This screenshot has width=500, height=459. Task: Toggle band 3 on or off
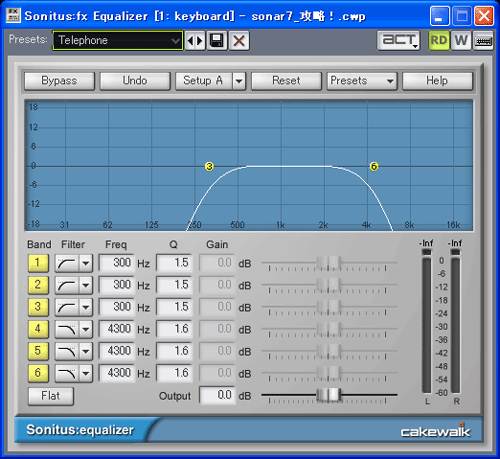(38, 307)
